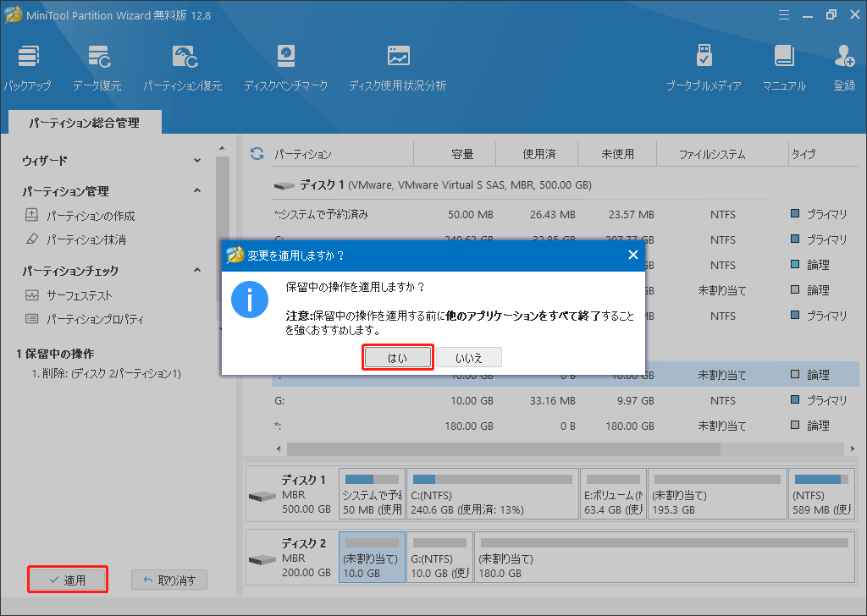This screenshot has width=867, height=616.
Task: Select pending operation Delete Disk 2 Partition 1
Action: click(x=106, y=373)
